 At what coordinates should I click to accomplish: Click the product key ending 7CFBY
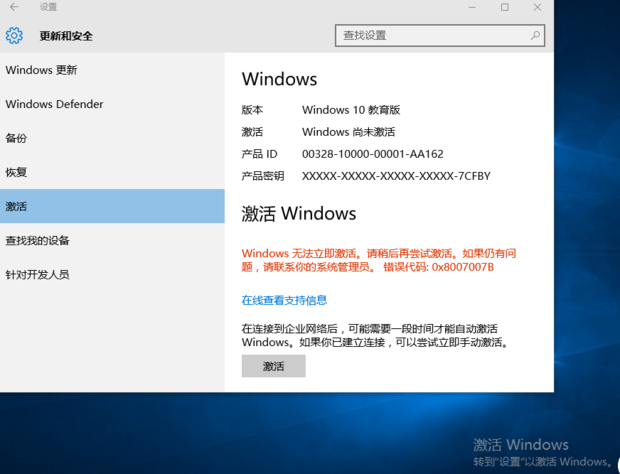(x=396, y=176)
